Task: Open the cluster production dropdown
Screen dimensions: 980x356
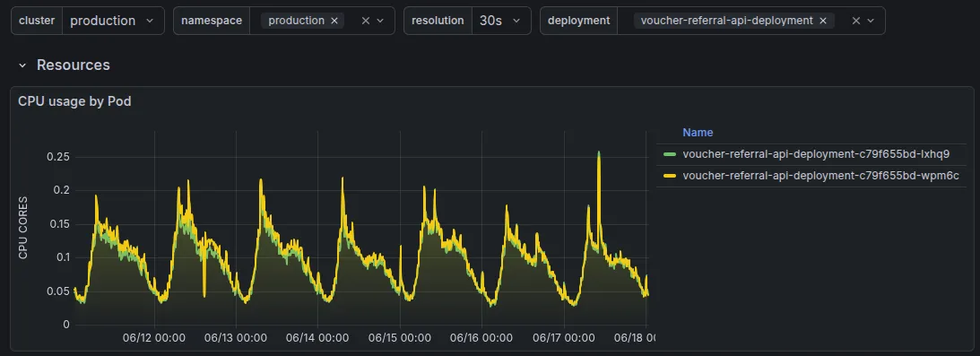Action: (x=113, y=21)
